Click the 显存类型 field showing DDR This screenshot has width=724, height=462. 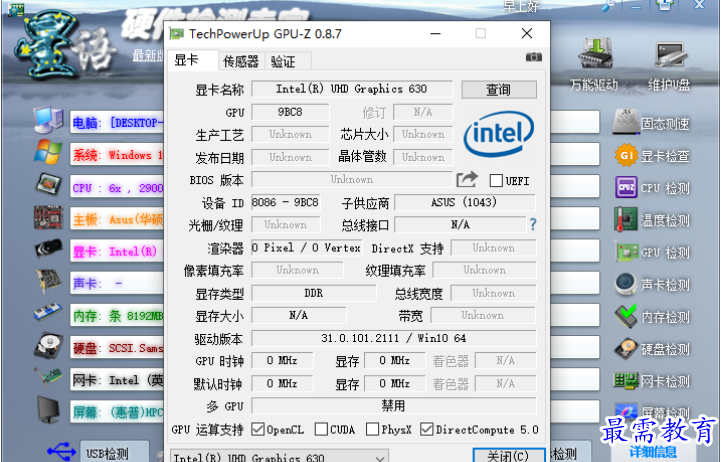click(314, 293)
